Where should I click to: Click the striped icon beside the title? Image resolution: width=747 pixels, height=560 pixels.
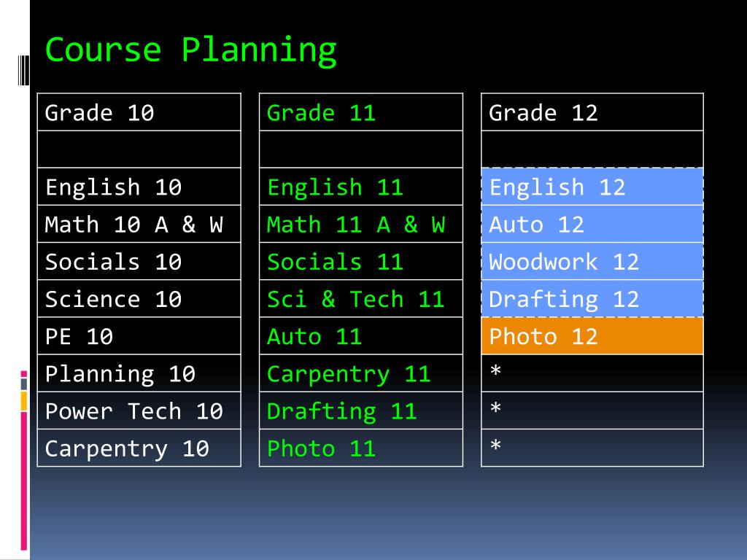(x=23, y=70)
